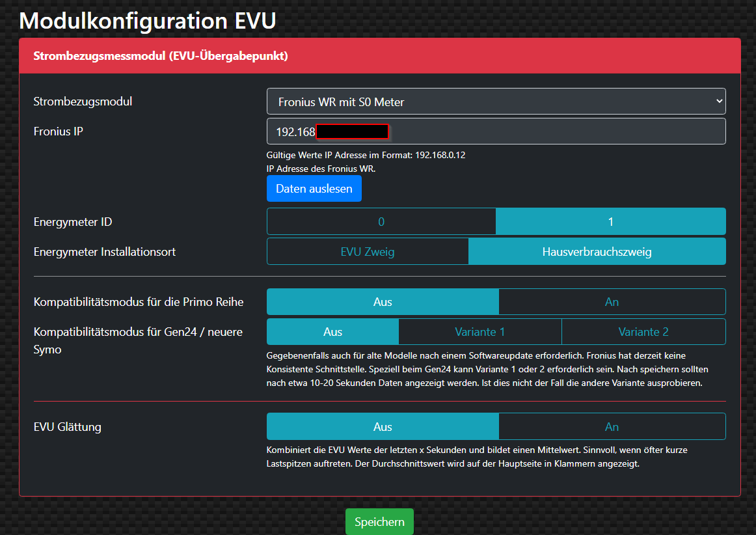Set Gen24 compatibility mode to Aus
756x535 pixels.
coord(332,332)
